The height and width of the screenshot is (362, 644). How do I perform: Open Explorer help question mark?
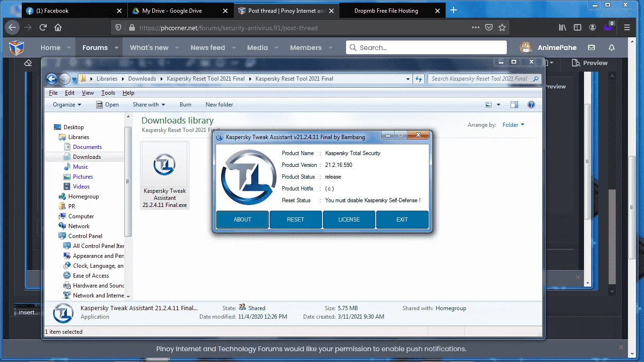coord(531,105)
